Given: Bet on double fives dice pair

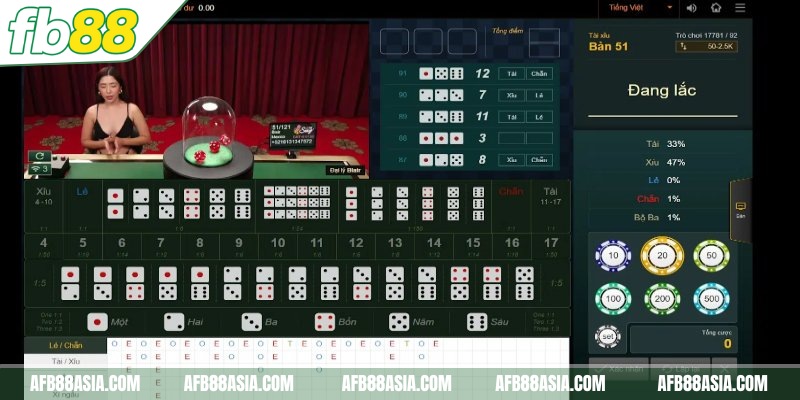Looking at the screenshot, I should 217,204.
